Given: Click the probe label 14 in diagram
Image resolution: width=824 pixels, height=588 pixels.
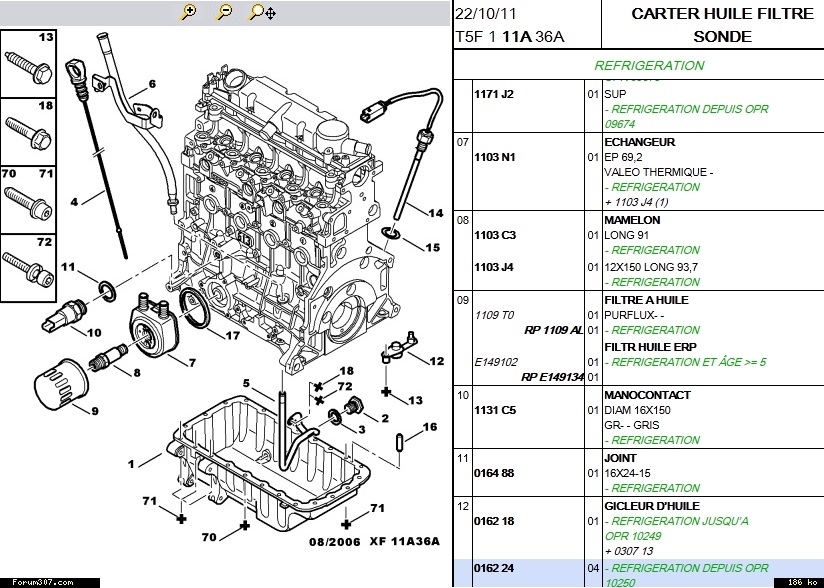Looking at the screenshot, I should tap(435, 213).
